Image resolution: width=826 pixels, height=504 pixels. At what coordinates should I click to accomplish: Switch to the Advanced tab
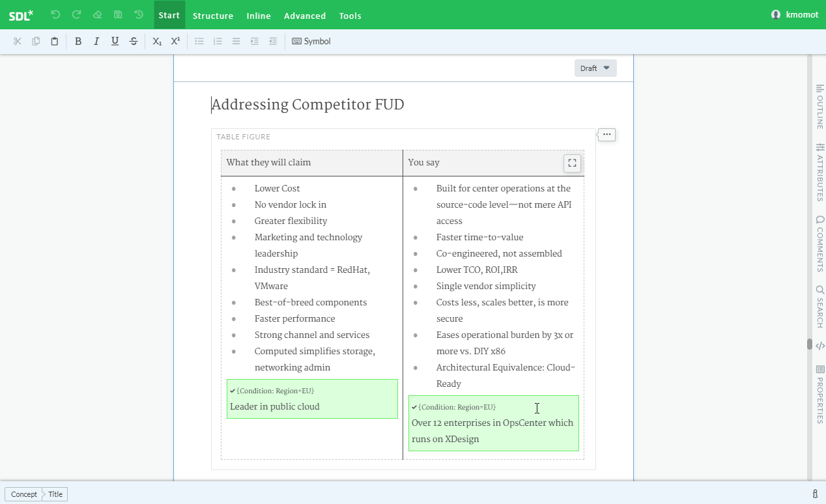(305, 16)
